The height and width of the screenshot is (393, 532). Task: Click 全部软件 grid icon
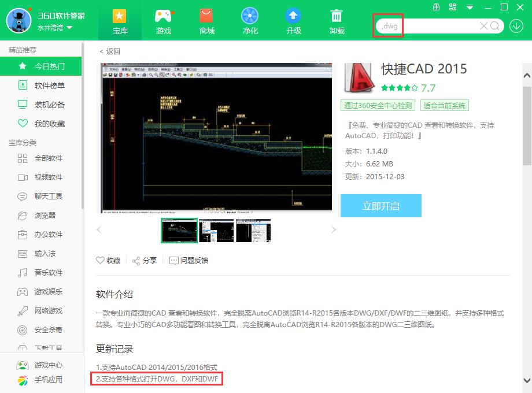point(23,158)
